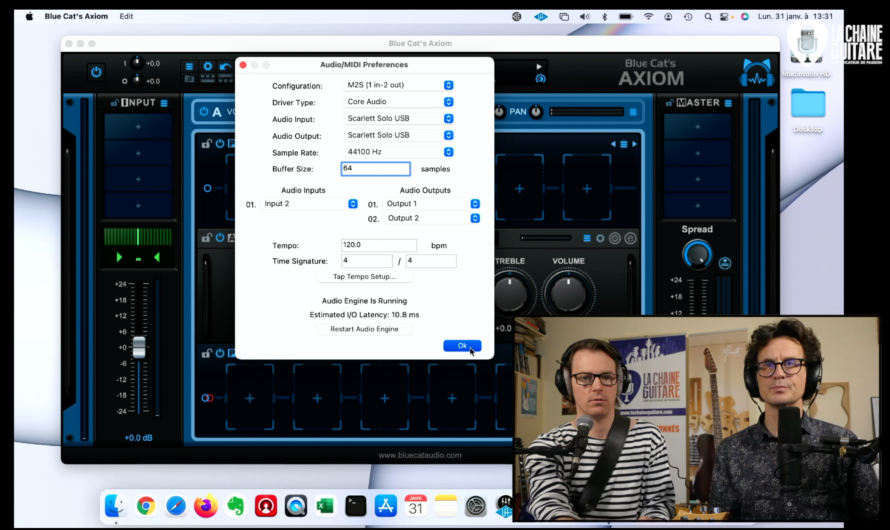The width and height of the screenshot is (890, 530).
Task: Click the Spread knob in Master section
Action: 697,254
